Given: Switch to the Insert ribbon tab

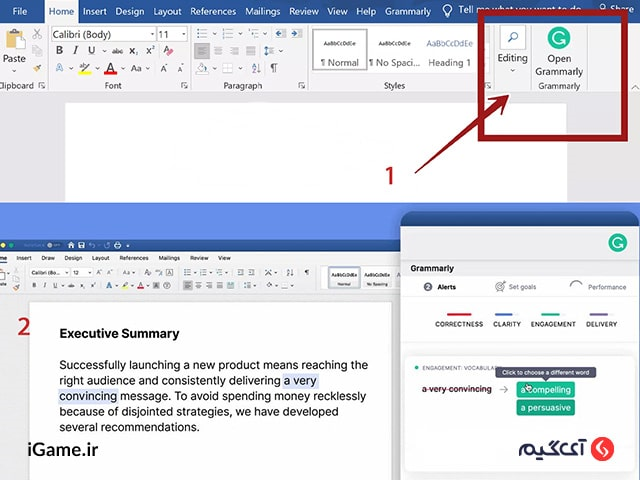Looking at the screenshot, I should 95,11.
